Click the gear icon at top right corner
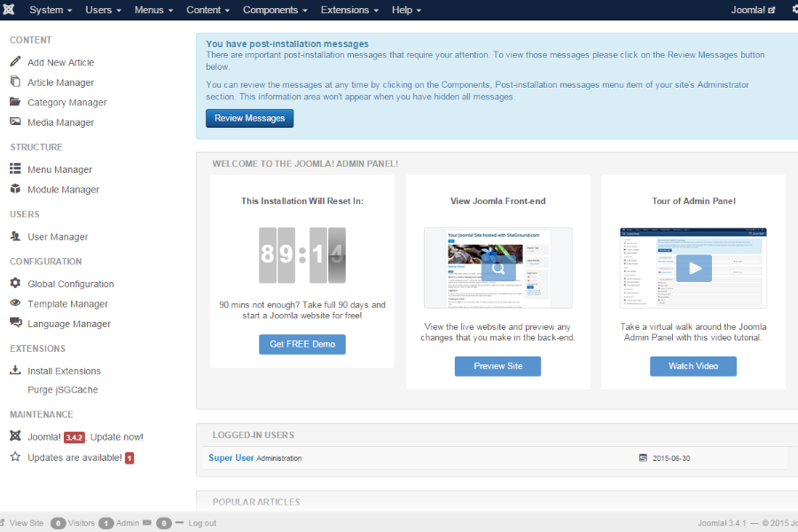 (794, 10)
